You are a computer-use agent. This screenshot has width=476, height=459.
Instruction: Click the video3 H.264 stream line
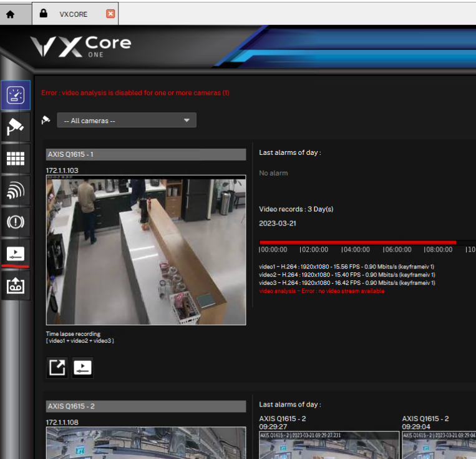347,283
